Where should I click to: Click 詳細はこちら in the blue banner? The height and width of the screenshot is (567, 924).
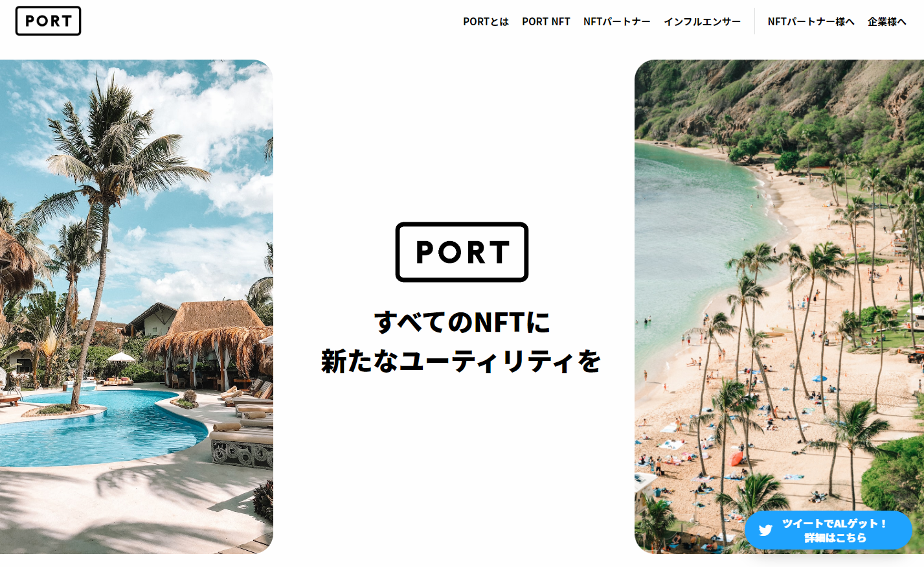coord(835,538)
